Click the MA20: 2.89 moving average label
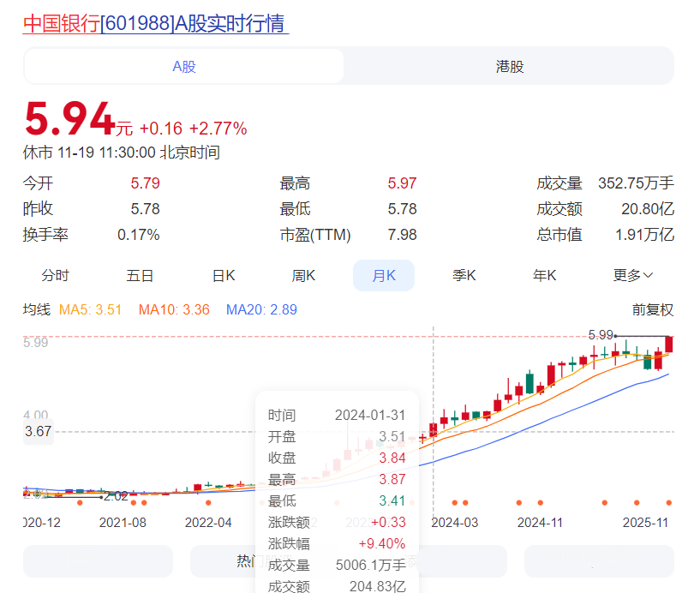 click(x=261, y=309)
